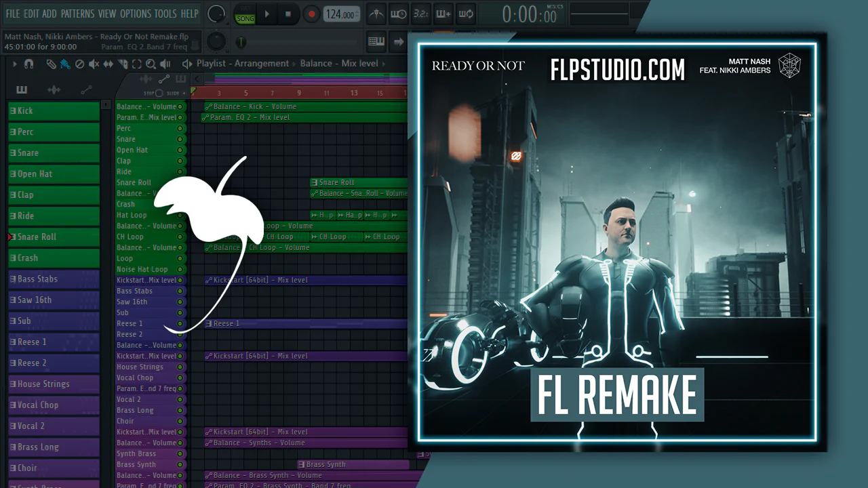Stop playback with the Stop button
The image size is (868, 488).
288,14
